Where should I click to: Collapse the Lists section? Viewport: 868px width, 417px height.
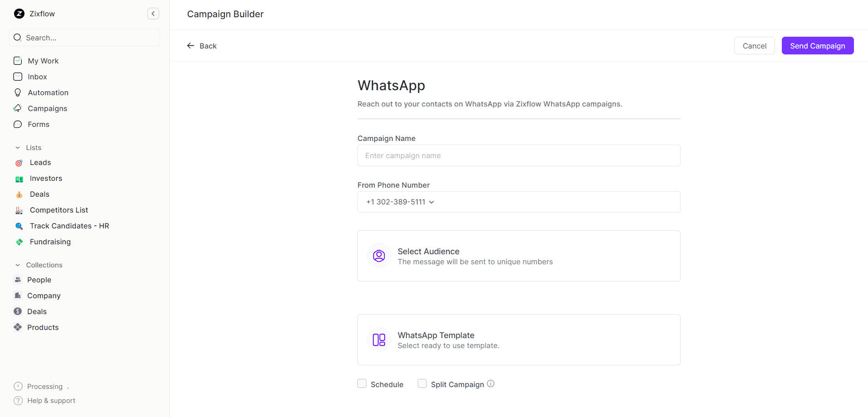(x=17, y=147)
